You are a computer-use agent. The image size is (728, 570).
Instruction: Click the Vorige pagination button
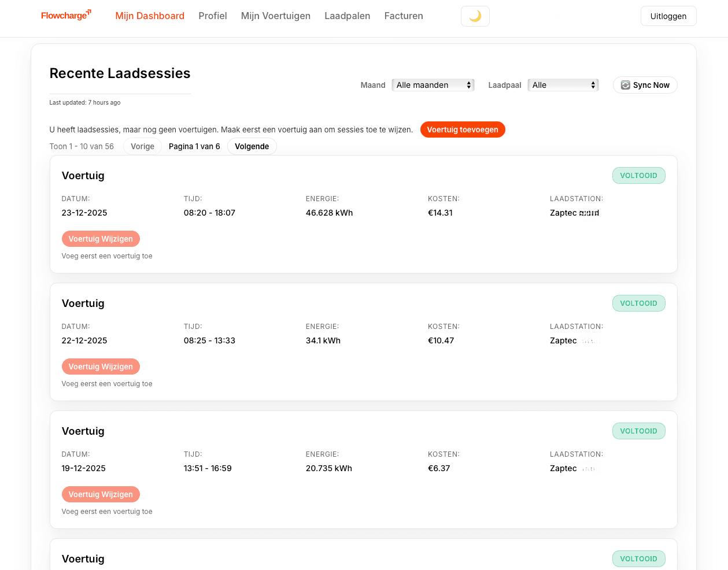coord(142,146)
